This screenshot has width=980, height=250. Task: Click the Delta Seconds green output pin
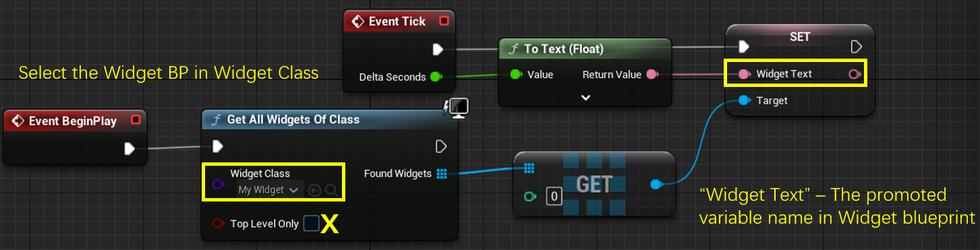point(436,77)
